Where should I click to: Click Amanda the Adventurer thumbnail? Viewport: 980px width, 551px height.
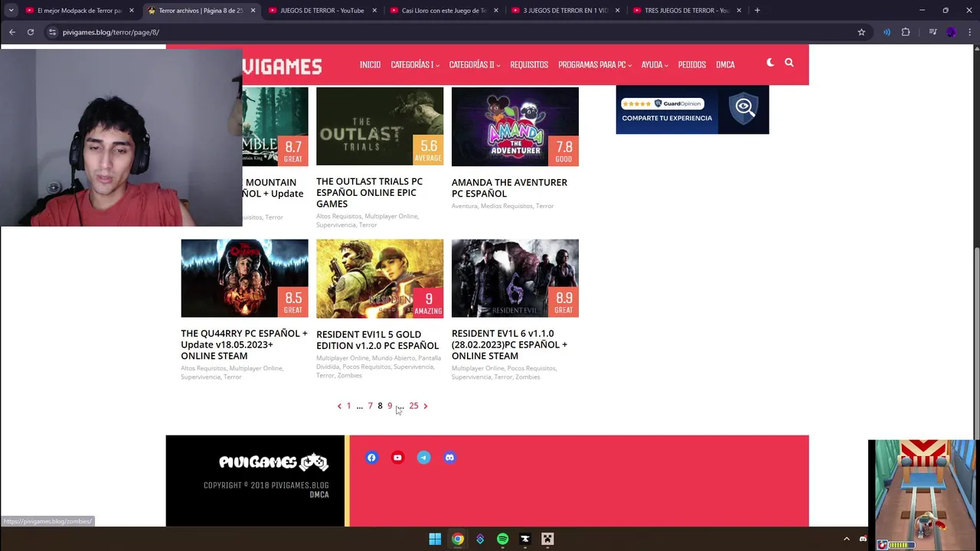pyautogui.click(x=515, y=126)
